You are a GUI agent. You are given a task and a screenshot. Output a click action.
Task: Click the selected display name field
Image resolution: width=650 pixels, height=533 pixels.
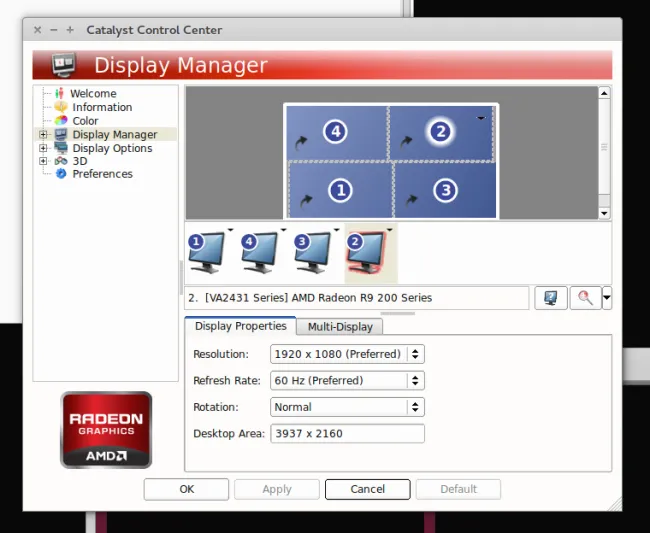point(357,298)
